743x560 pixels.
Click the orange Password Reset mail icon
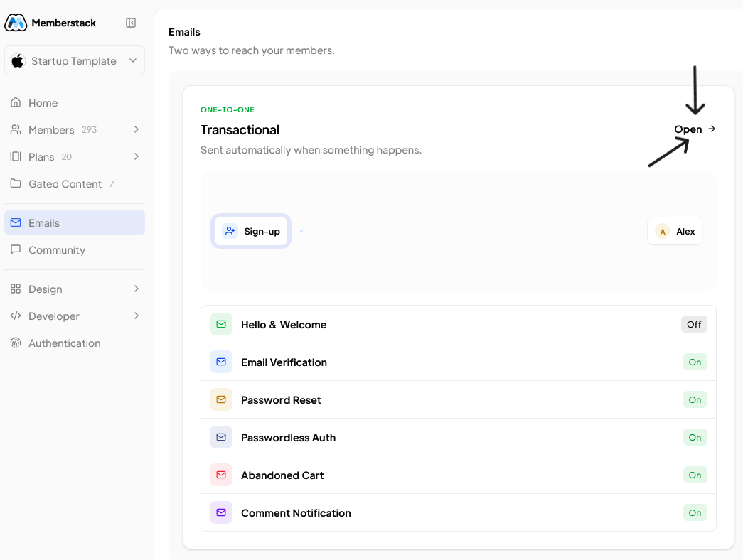[x=221, y=399]
